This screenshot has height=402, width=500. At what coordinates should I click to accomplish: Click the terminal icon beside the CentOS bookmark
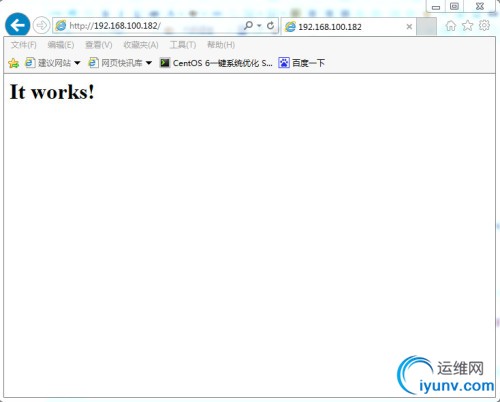pos(165,63)
